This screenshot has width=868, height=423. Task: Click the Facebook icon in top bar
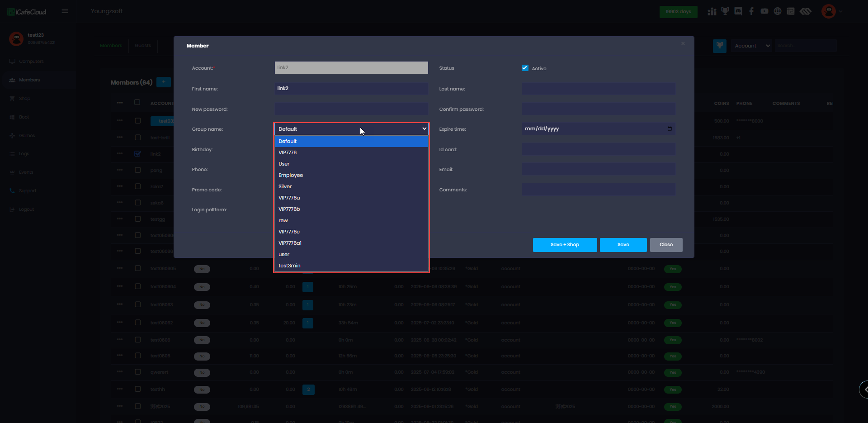751,11
